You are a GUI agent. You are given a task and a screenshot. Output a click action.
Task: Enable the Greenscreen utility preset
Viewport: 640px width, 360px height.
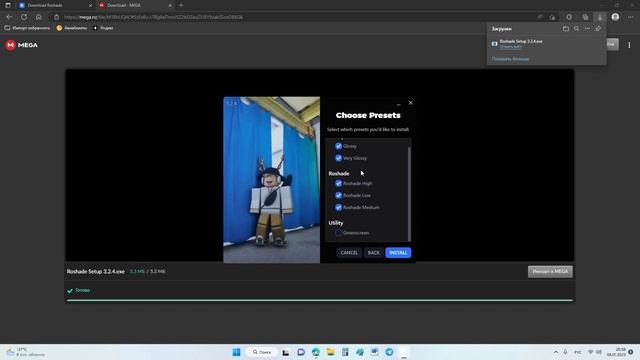coord(338,233)
